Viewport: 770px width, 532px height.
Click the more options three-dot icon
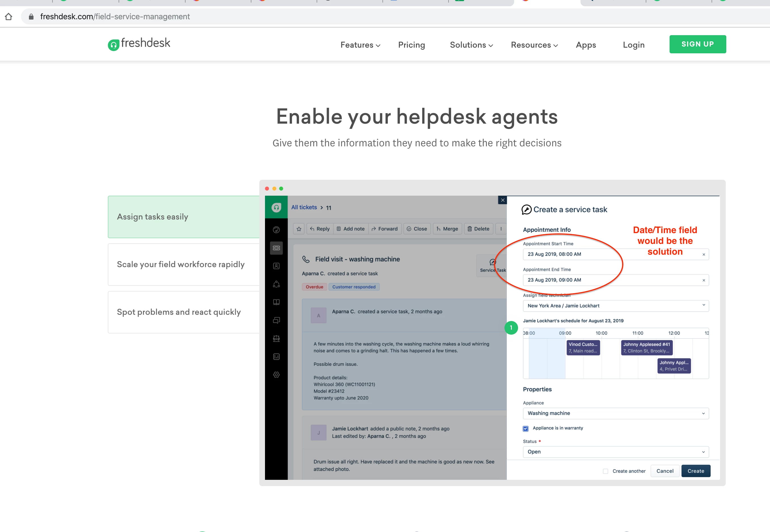tap(501, 229)
